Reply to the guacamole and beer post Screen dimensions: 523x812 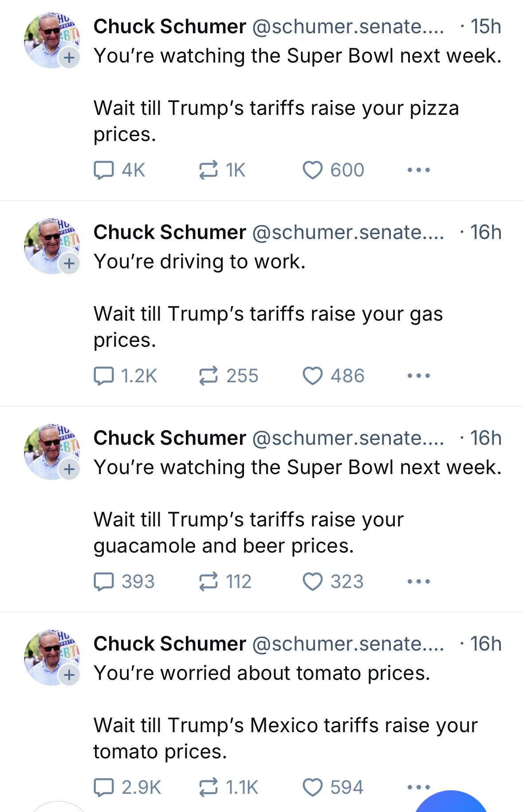(104, 582)
